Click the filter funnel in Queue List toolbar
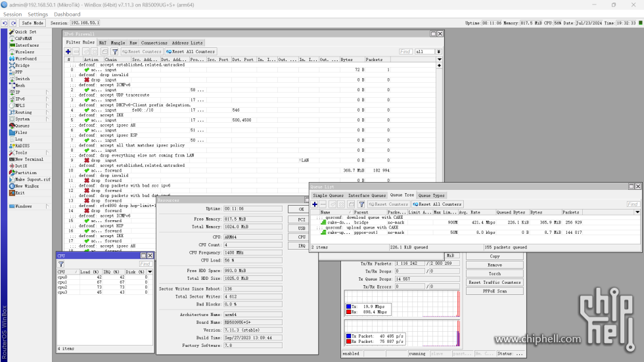The width and height of the screenshot is (644, 362). coord(361,204)
